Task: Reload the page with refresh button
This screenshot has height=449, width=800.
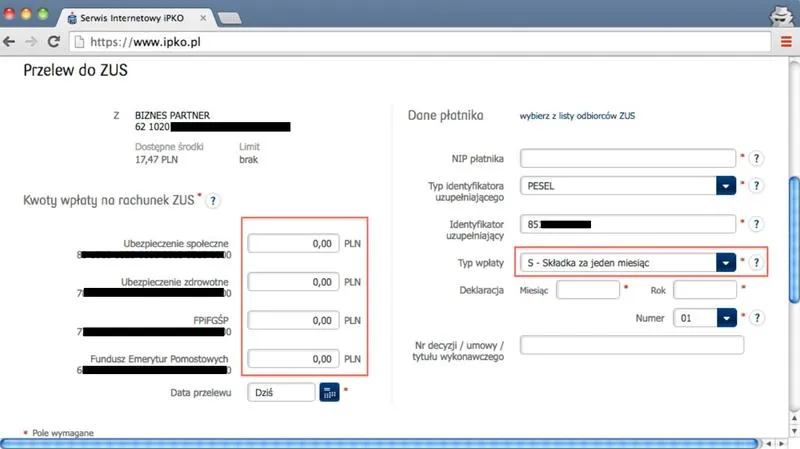Action: point(55,41)
